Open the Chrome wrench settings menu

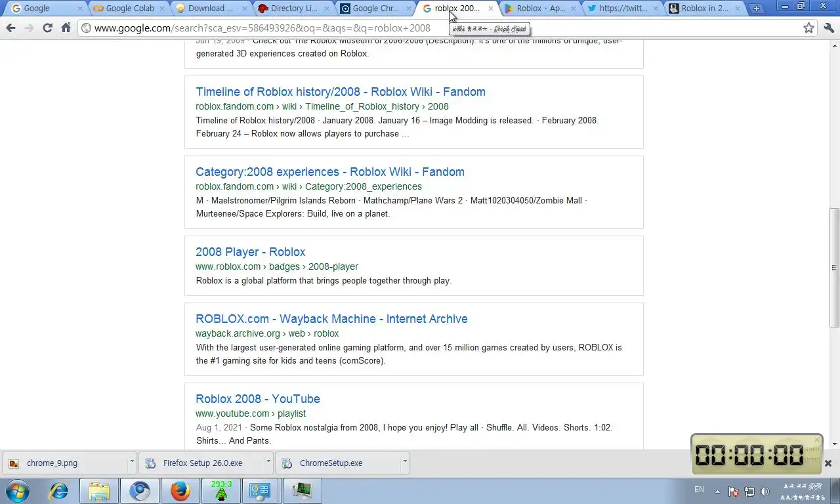click(x=828, y=28)
